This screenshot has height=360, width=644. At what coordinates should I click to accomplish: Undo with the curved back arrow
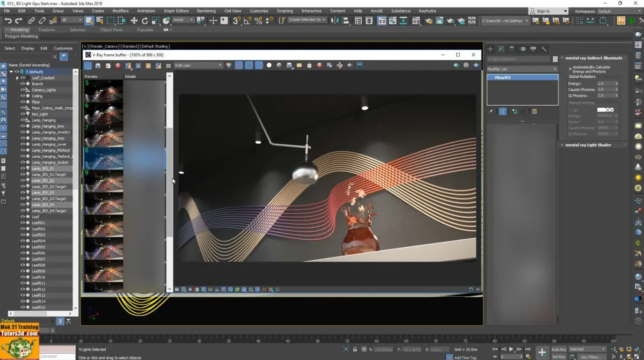8,20
